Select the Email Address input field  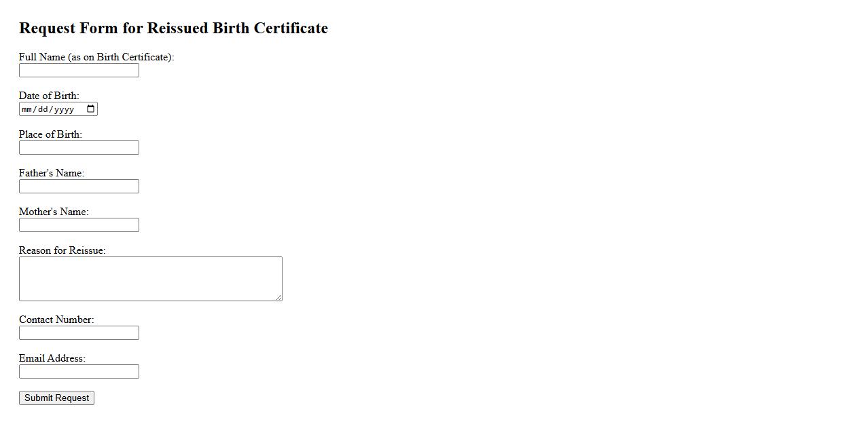[79, 372]
